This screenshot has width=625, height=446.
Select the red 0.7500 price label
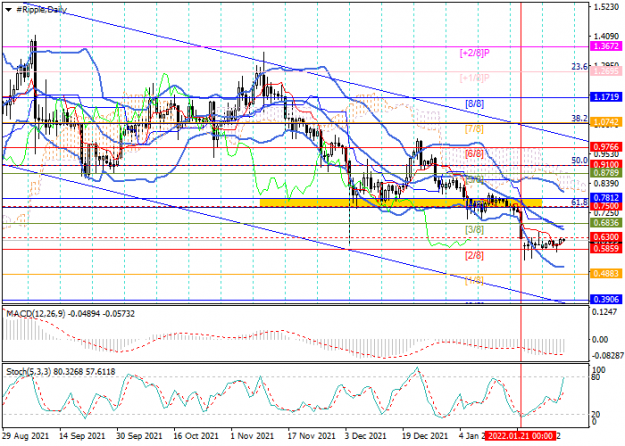coord(606,206)
